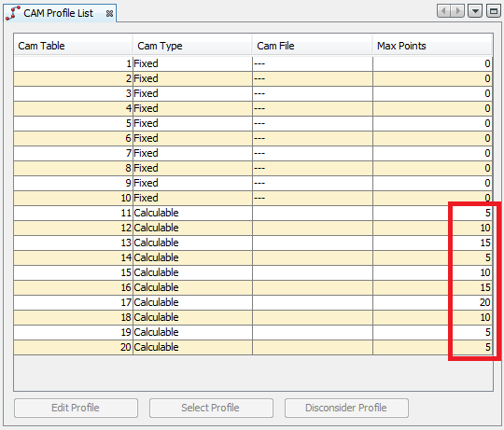The image size is (504, 430).
Task: Click the Max Points value 15 in row 16
Action: pos(433,287)
